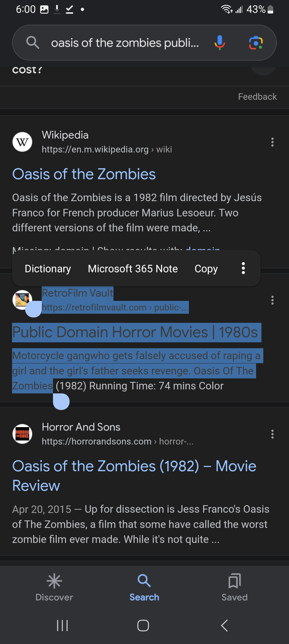Image resolution: width=289 pixels, height=644 pixels.
Task: Start voice search with microphone icon
Action: click(220, 43)
